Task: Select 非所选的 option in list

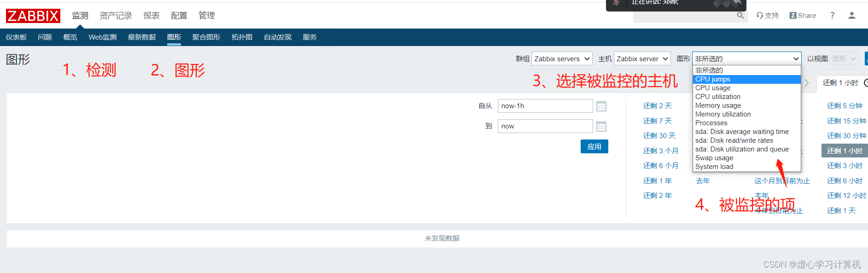Action: (746, 70)
